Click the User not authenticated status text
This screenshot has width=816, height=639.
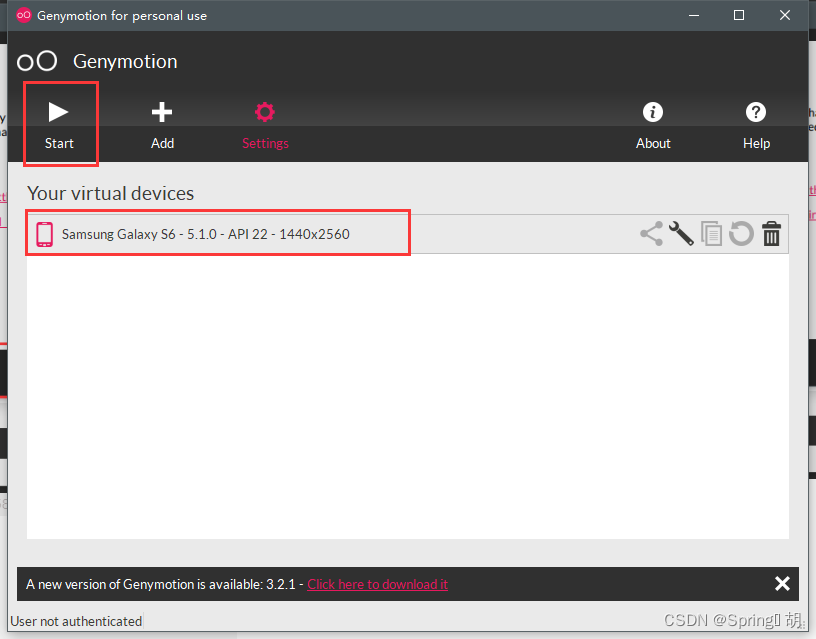coord(76,621)
